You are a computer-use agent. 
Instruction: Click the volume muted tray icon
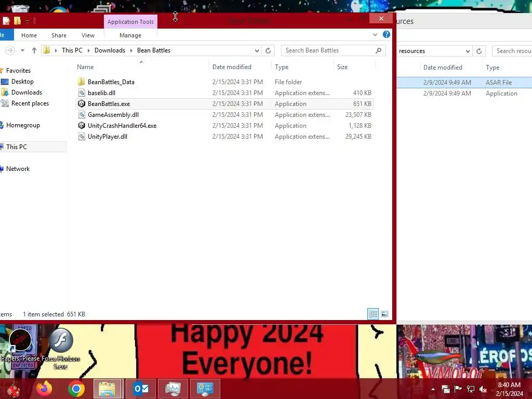(483, 389)
